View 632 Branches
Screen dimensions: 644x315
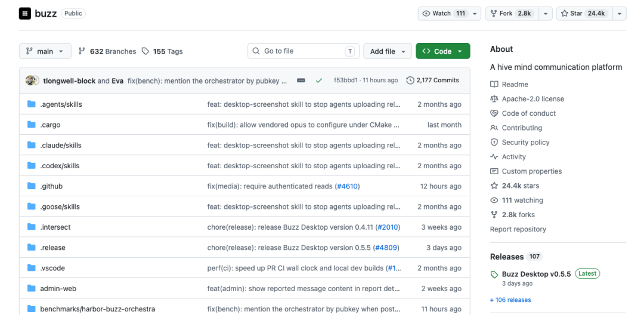(x=107, y=51)
